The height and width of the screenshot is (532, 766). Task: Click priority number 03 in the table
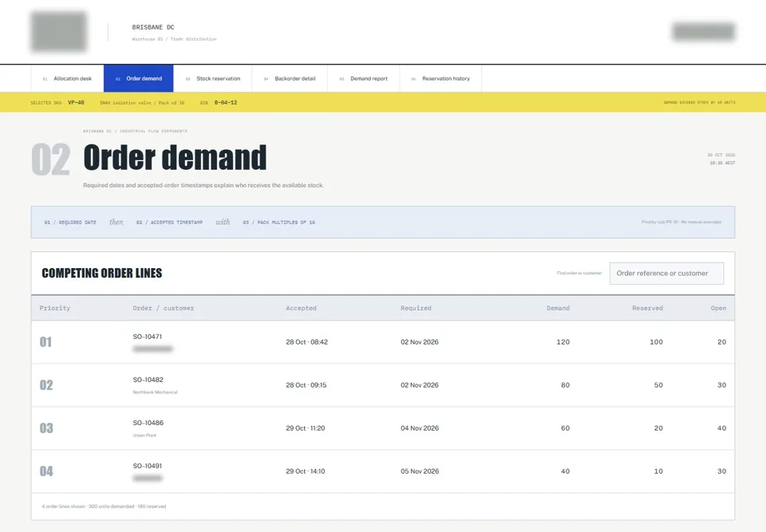pyautogui.click(x=46, y=428)
